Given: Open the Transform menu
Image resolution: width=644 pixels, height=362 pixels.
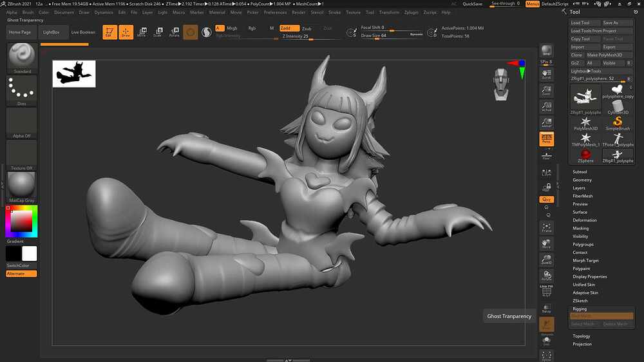Looking at the screenshot, I should click(x=389, y=12).
